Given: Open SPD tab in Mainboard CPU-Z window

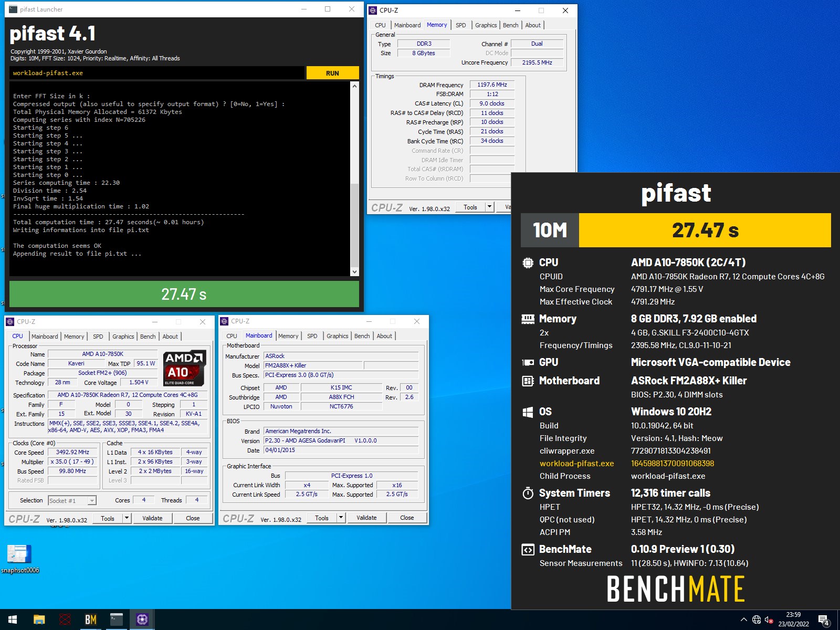Looking at the screenshot, I should (x=312, y=336).
